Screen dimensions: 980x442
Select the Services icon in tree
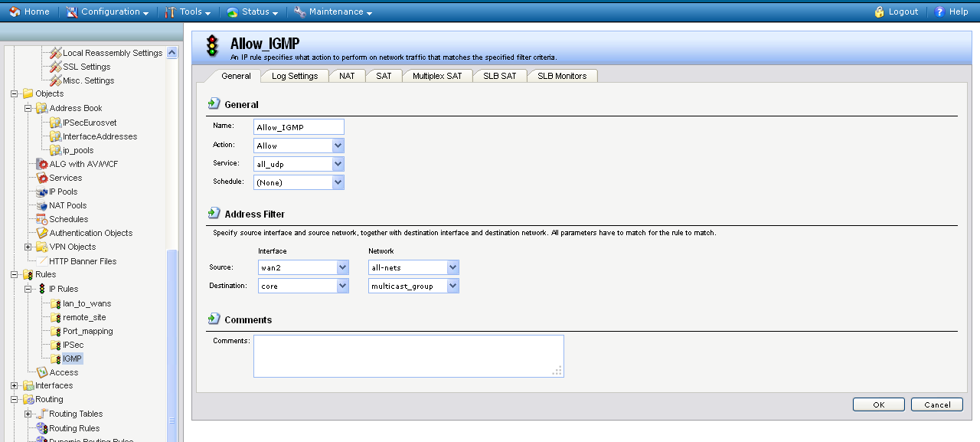[42, 178]
